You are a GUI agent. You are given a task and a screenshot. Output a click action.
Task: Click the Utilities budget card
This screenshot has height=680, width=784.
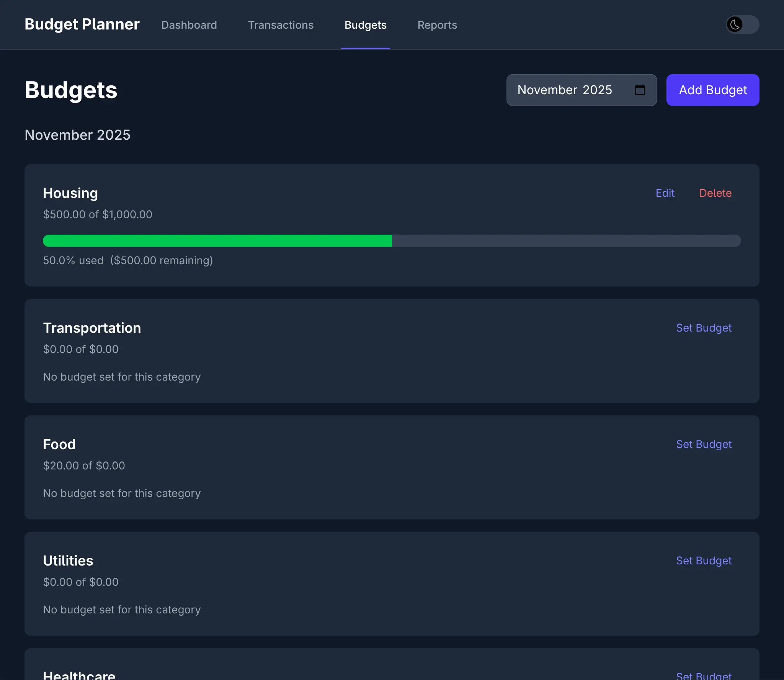tap(392, 584)
